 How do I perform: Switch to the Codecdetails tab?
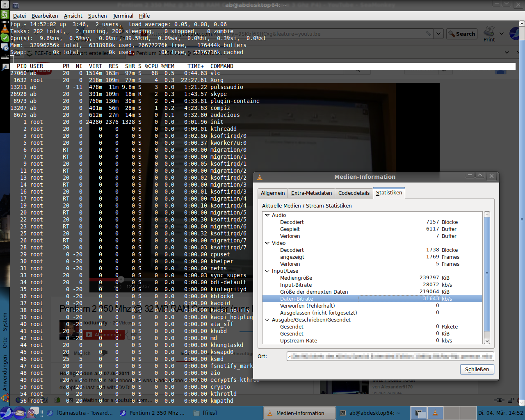354,193
